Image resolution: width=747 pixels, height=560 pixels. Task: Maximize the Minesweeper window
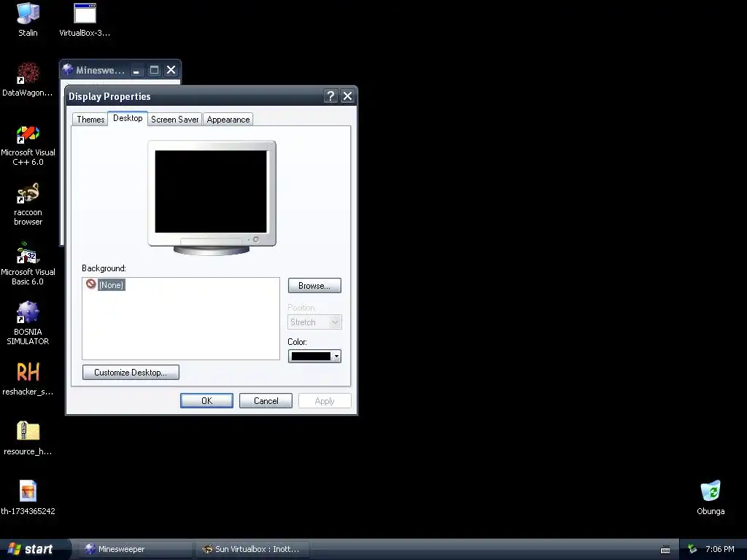[x=154, y=71]
